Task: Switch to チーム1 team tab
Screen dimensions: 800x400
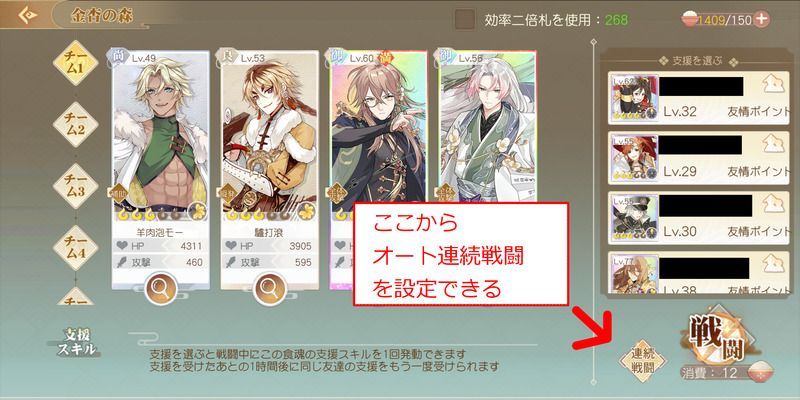Action: tap(76, 63)
